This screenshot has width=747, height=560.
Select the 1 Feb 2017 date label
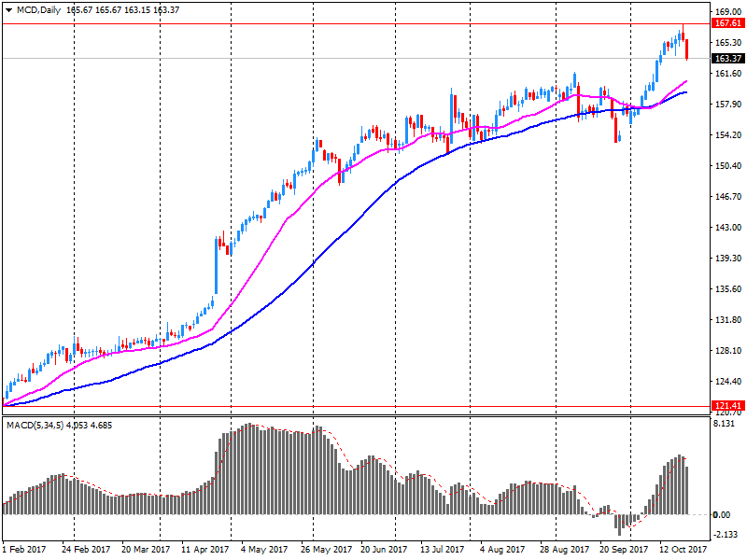[x=24, y=549]
